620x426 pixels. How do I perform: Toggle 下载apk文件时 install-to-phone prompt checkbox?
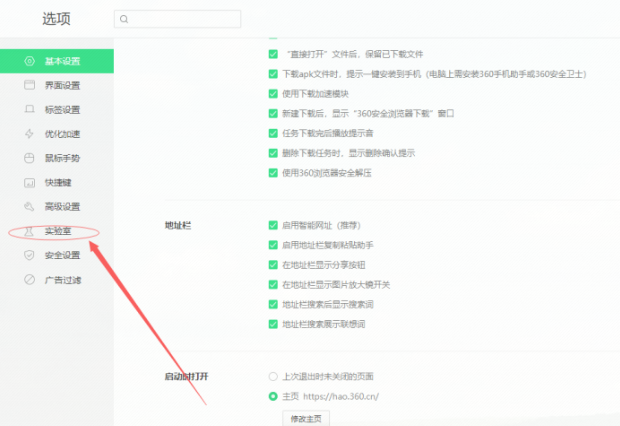pos(273,74)
